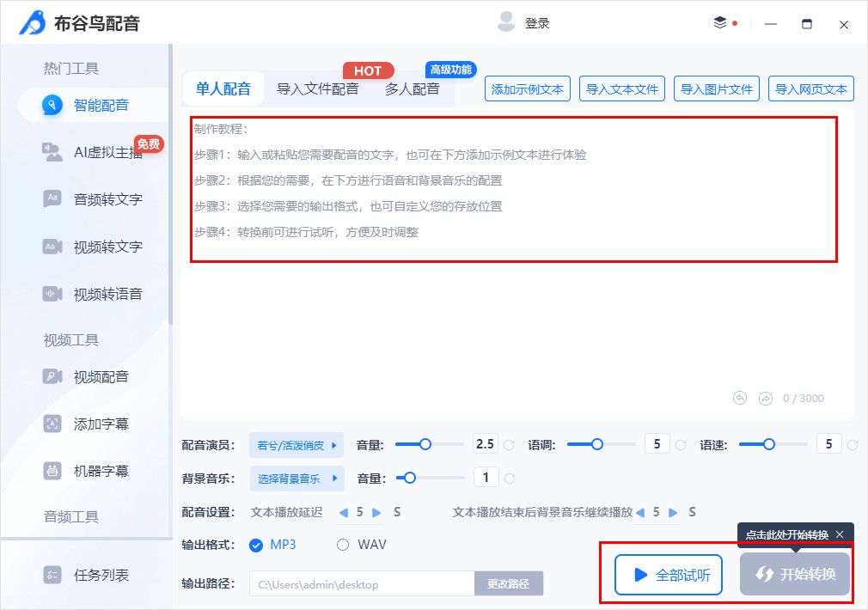Click 开始转换 button
This screenshot has width=868, height=610.
click(794, 574)
